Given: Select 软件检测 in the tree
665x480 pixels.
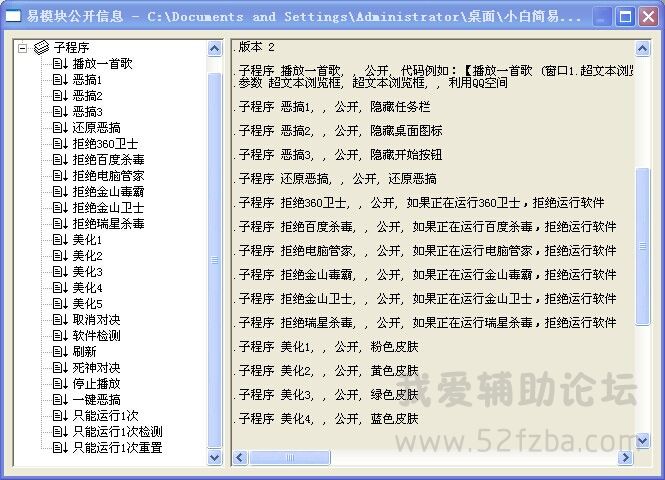Looking at the screenshot, I should [96, 336].
